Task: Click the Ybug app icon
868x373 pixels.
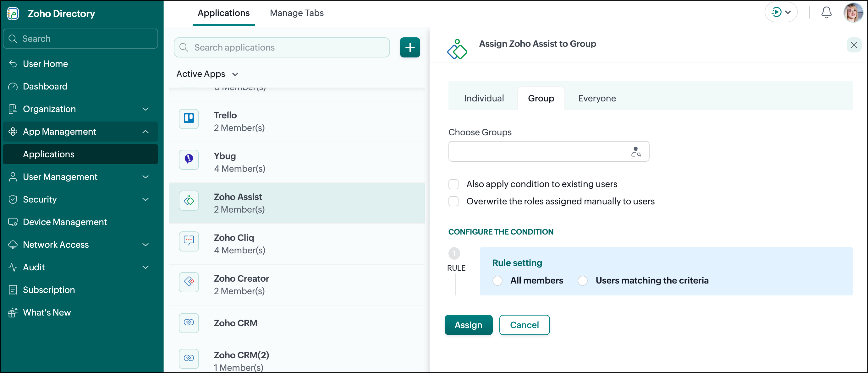Action: (189, 159)
